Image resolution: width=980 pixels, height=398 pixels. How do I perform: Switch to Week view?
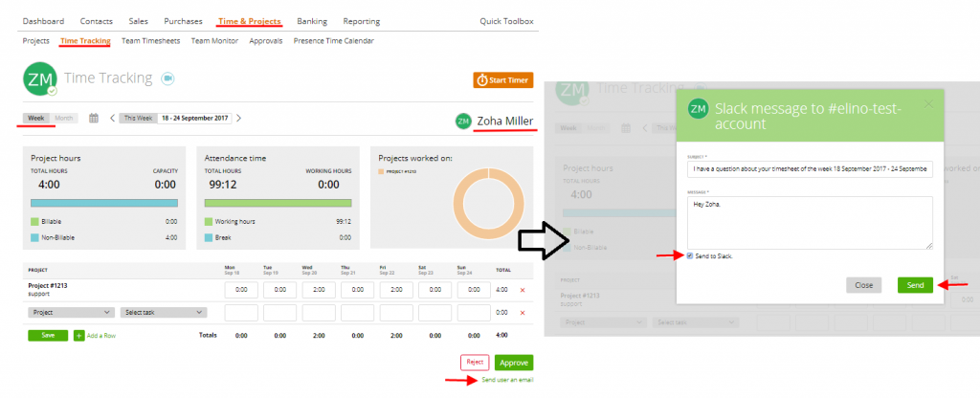click(x=36, y=118)
